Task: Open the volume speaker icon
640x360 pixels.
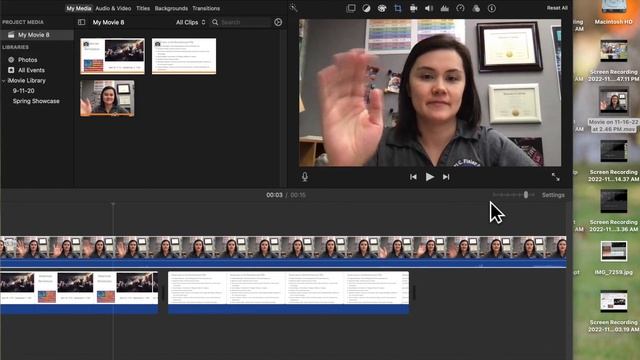Action: click(x=429, y=8)
